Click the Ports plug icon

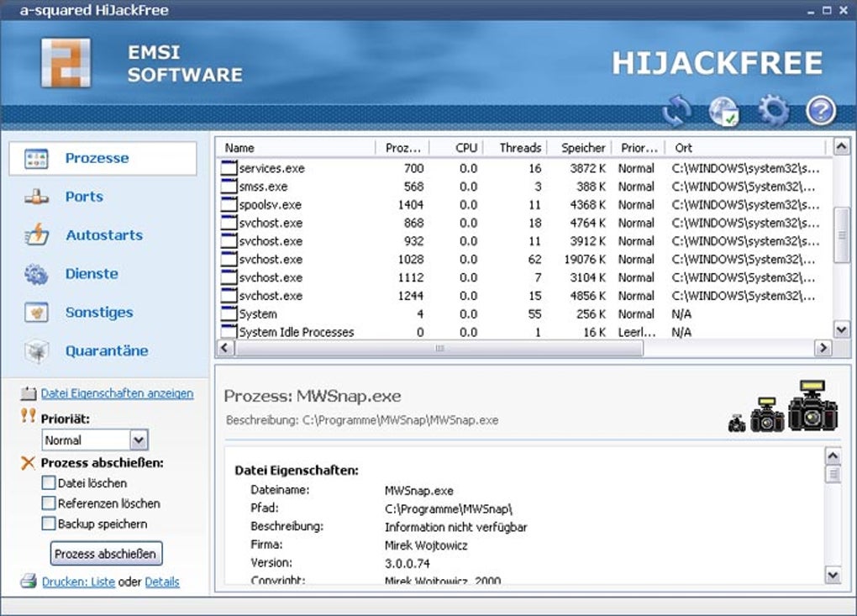pyautogui.click(x=37, y=197)
